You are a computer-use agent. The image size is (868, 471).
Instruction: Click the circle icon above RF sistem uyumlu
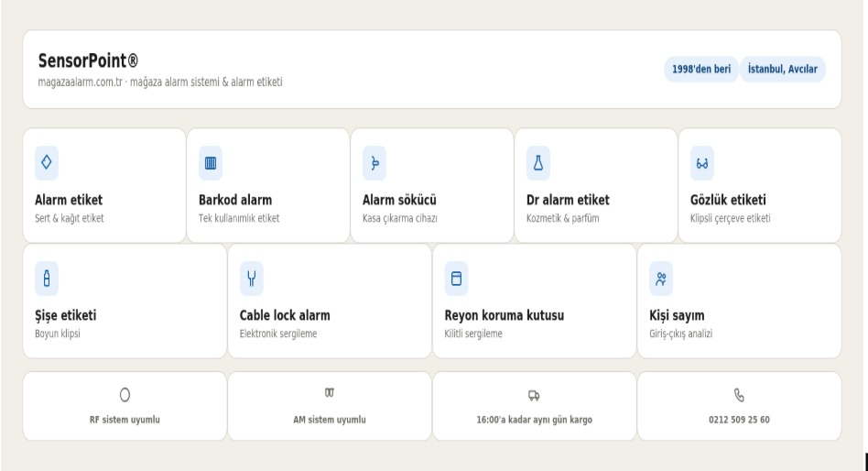click(x=125, y=395)
